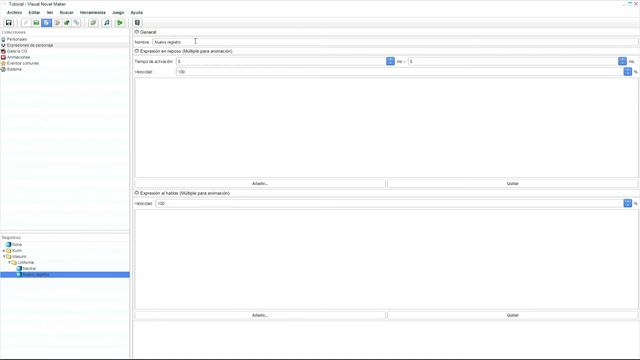
Task: Collapse the Expresión en reposo section
Action: click(137, 51)
